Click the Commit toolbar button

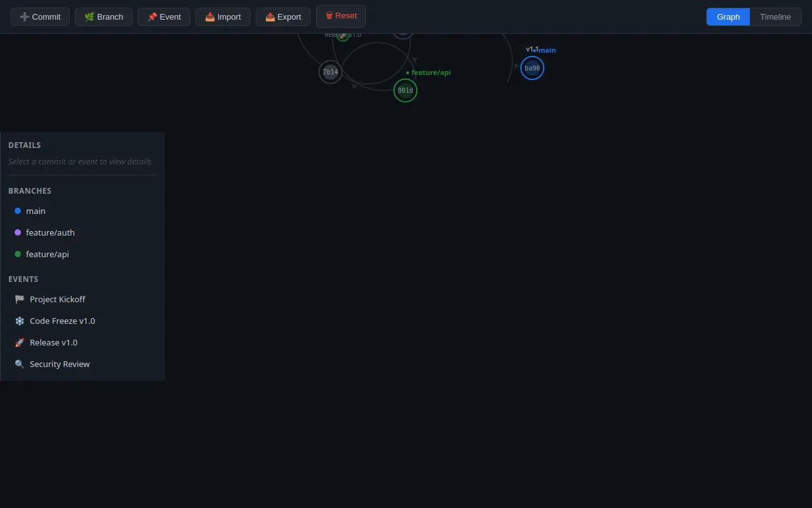(40, 17)
